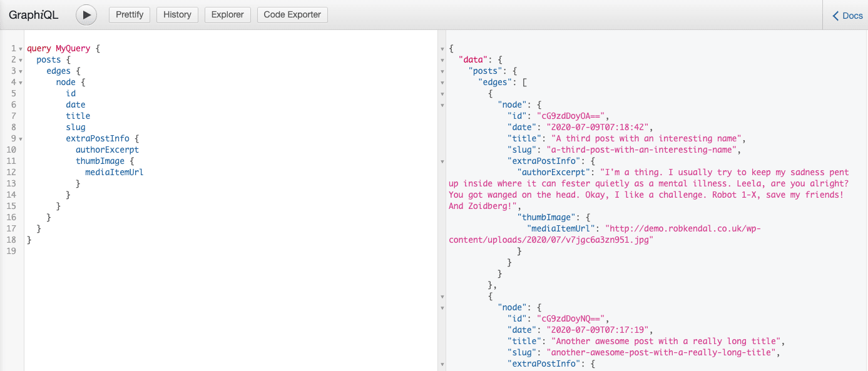Open the Docs panel
Viewport: 868px width, 371px height.
[848, 15]
